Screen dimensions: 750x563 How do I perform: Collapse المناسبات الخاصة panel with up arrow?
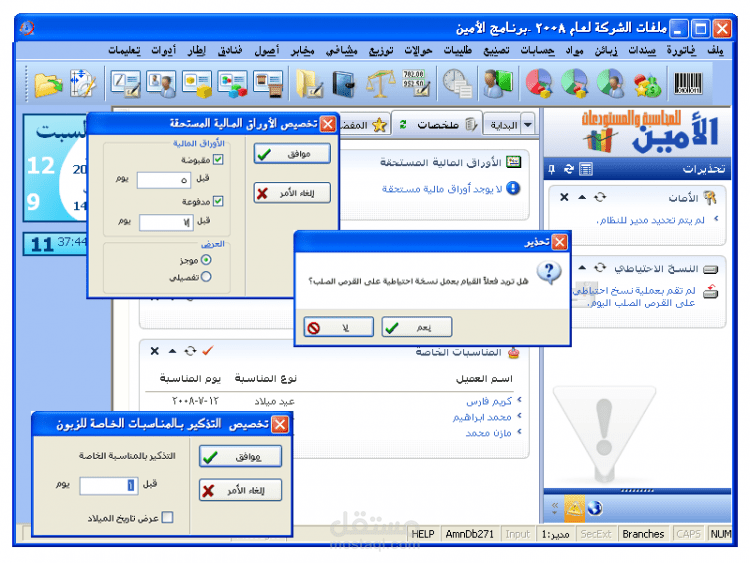point(172,351)
